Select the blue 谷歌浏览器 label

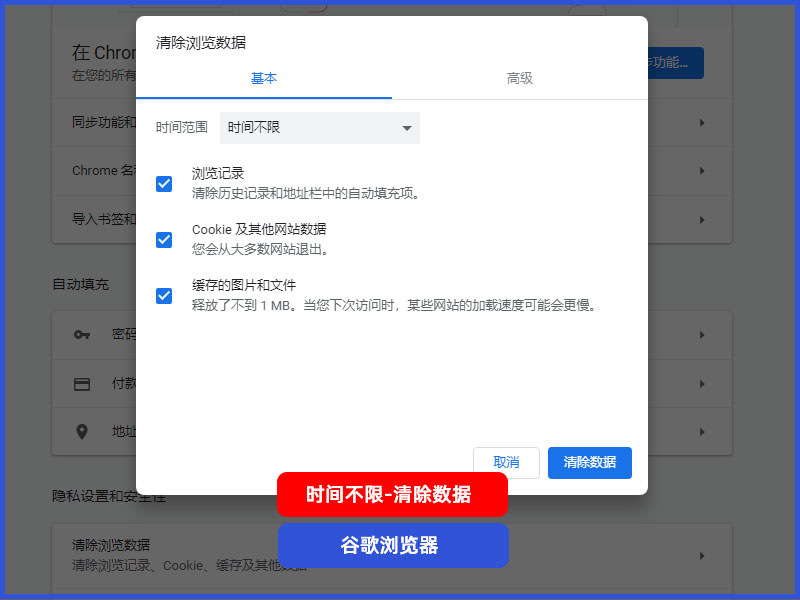click(392, 546)
